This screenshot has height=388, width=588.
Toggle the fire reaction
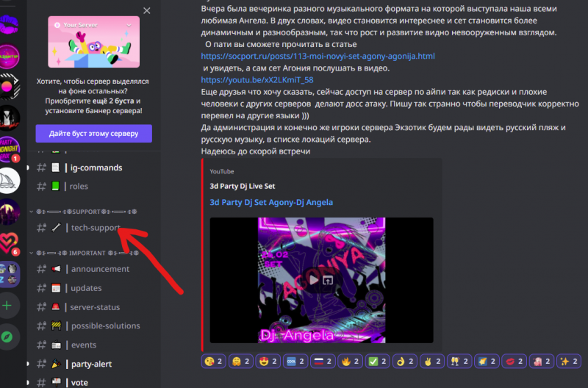351,362
